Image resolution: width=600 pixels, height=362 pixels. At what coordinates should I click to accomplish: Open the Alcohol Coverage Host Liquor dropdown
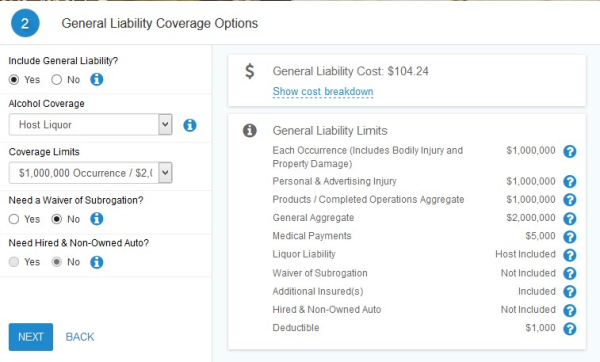coord(91,124)
